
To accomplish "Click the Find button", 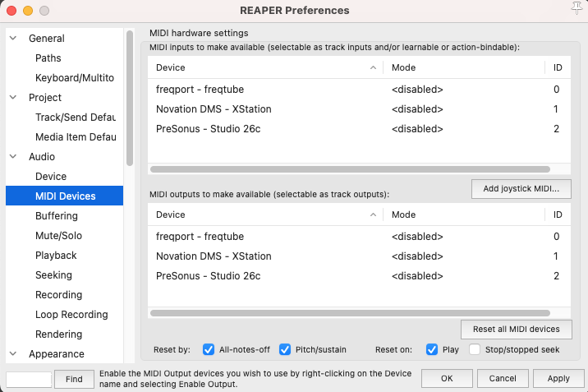I will 74,379.
